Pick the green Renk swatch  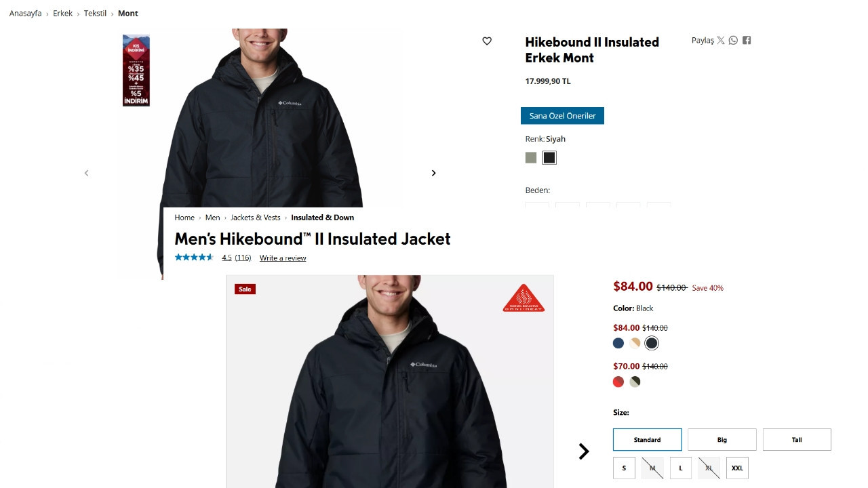pos(531,158)
